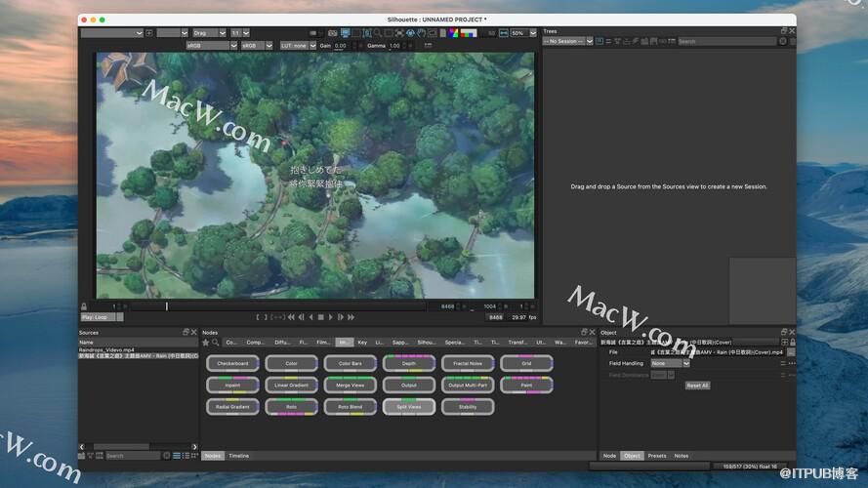
Task: Click the fit-width icon beside 50% zoom
Action: click(x=503, y=33)
